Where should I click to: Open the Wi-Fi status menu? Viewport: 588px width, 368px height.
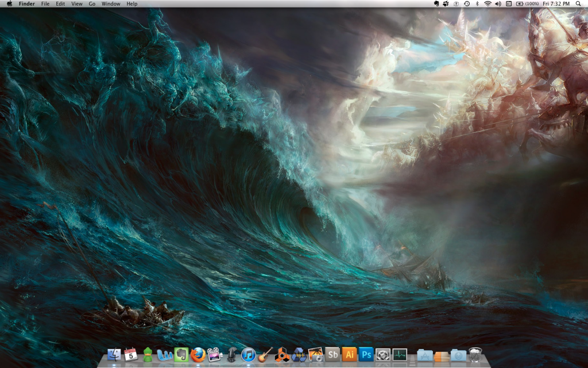pyautogui.click(x=488, y=4)
